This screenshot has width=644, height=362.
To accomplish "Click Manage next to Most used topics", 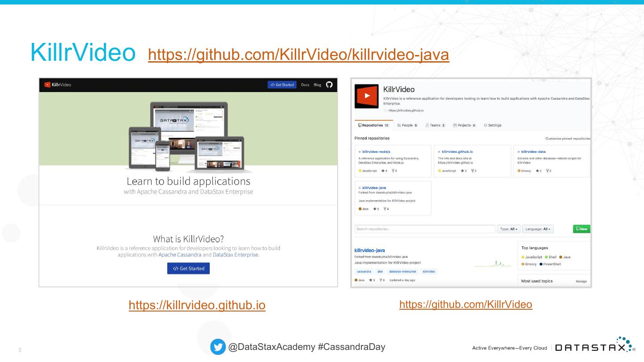I will [x=581, y=282].
